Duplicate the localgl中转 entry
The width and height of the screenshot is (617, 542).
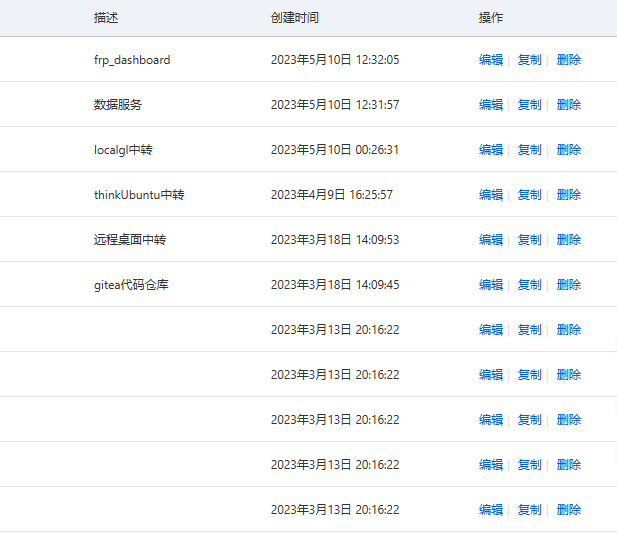pos(529,150)
